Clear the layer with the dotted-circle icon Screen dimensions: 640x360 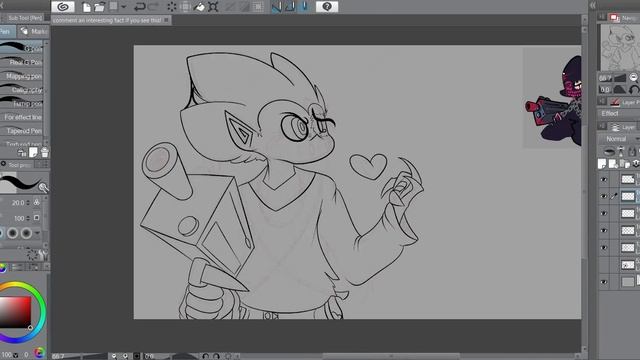click(x=172, y=7)
